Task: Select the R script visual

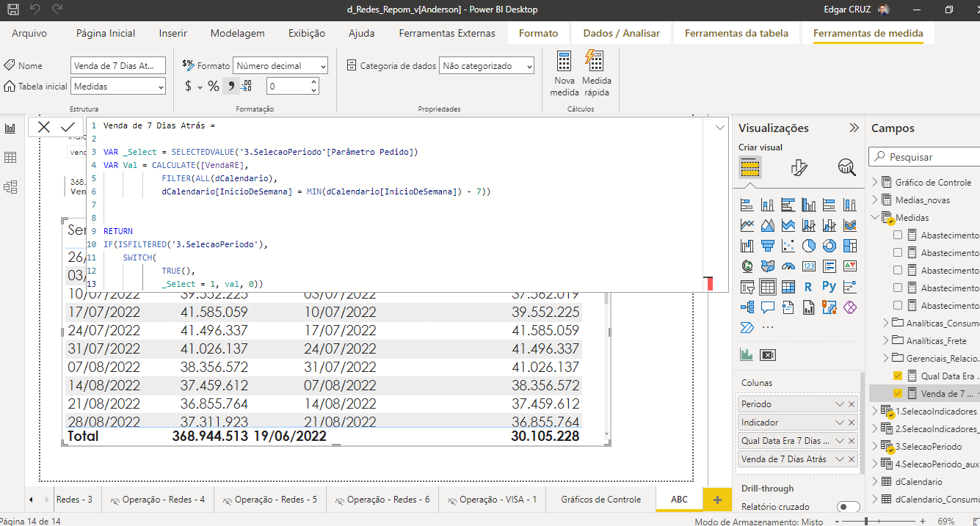Action: click(x=809, y=287)
